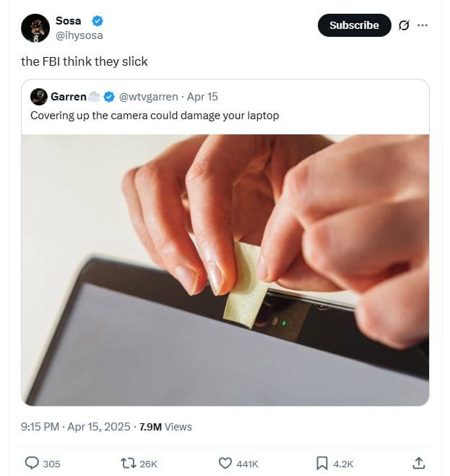Open the quoted tweet text about covering camera

[x=155, y=116]
